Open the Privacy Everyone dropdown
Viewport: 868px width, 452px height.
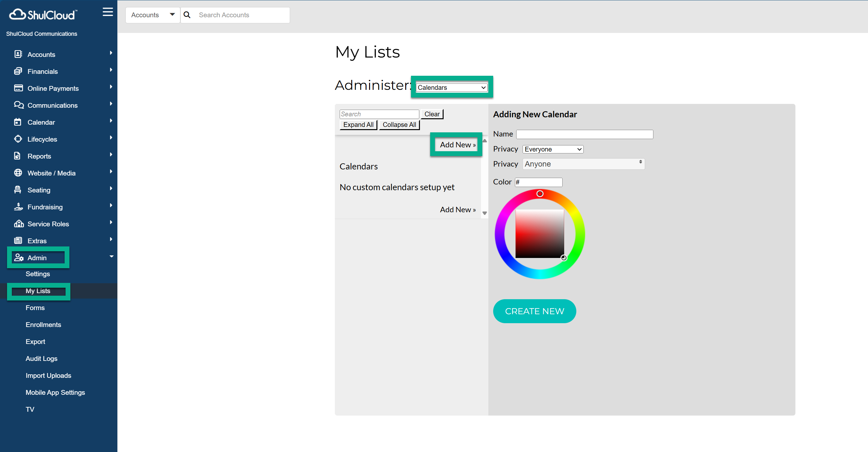553,149
